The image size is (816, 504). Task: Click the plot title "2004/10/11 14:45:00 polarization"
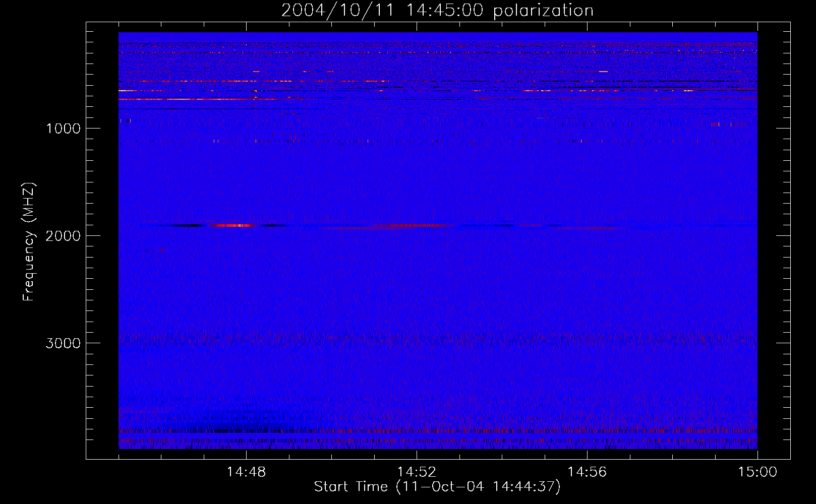coord(437,11)
